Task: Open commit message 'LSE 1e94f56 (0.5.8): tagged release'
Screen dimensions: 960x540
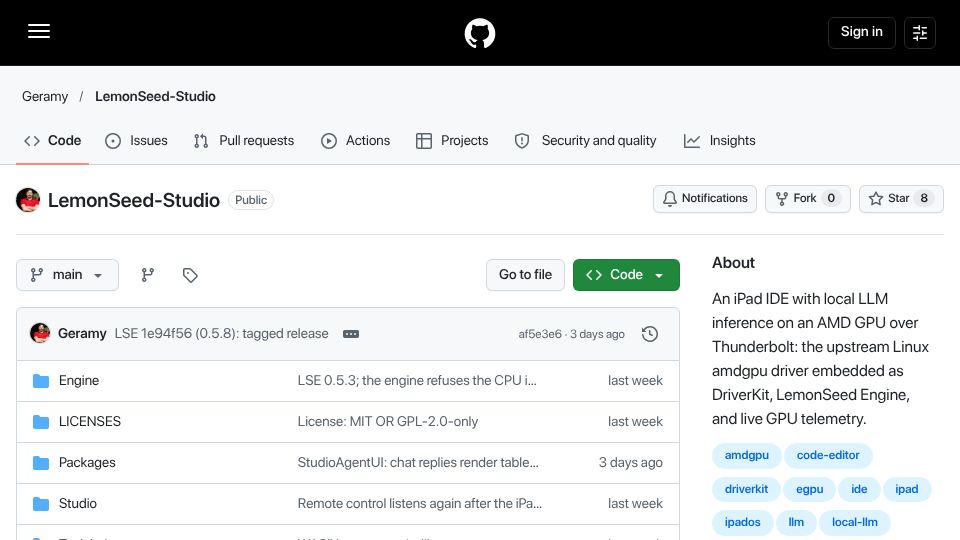Action: click(x=222, y=334)
